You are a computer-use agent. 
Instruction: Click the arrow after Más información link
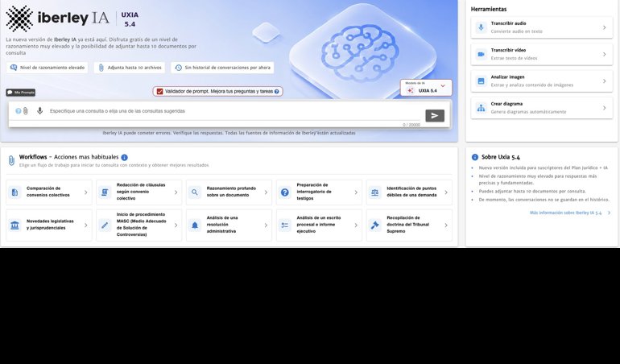click(x=609, y=213)
